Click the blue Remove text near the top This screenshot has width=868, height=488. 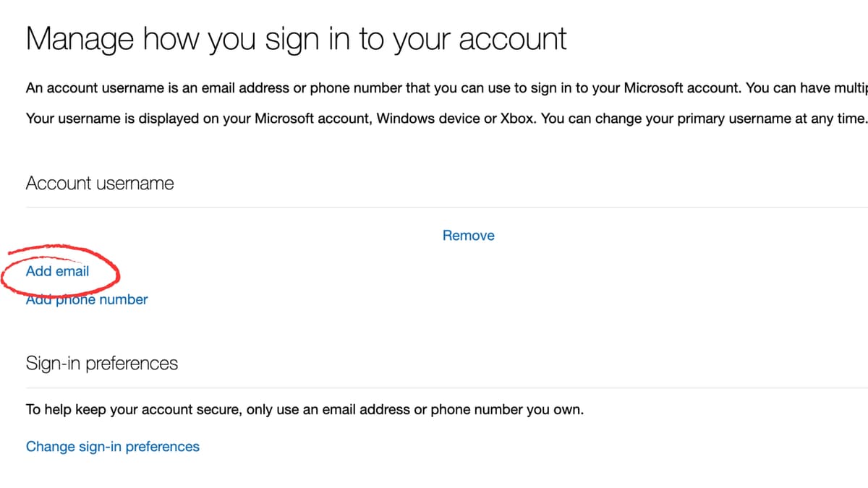tap(468, 235)
